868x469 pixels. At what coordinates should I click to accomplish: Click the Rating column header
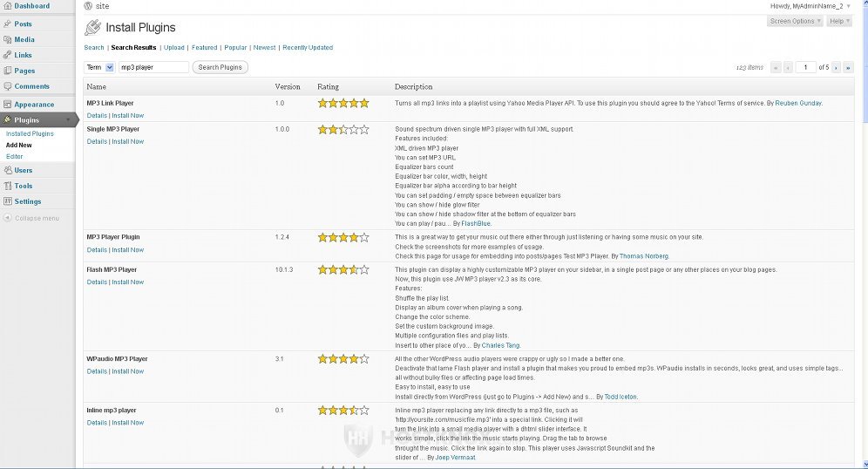coord(328,87)
